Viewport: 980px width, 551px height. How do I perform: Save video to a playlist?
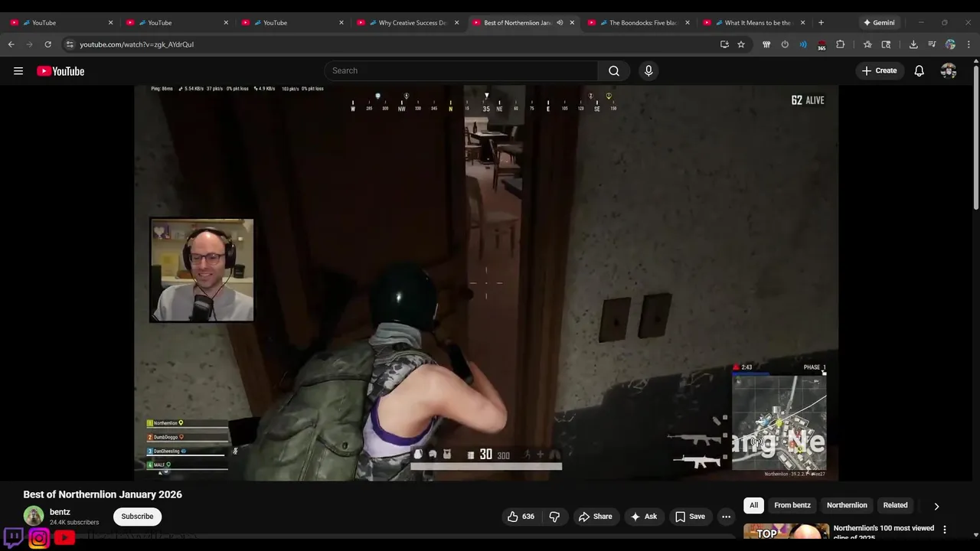click(x=690, y=517)
